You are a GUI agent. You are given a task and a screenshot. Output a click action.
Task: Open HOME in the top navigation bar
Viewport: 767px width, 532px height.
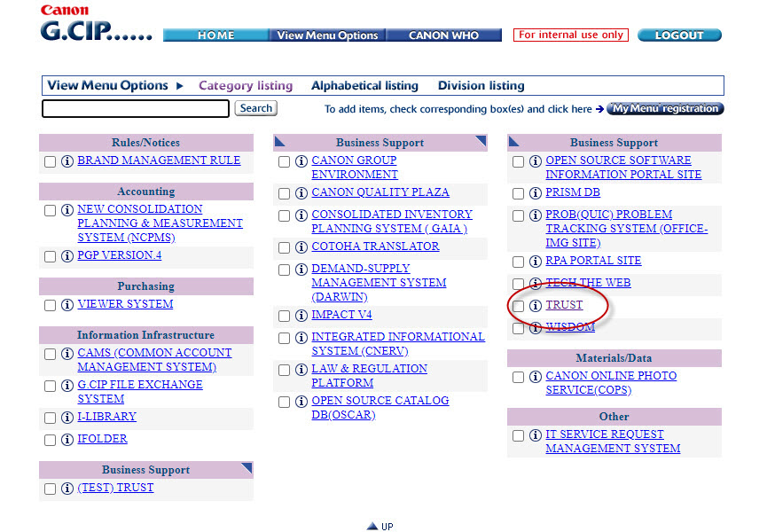(x=215, y=35)
